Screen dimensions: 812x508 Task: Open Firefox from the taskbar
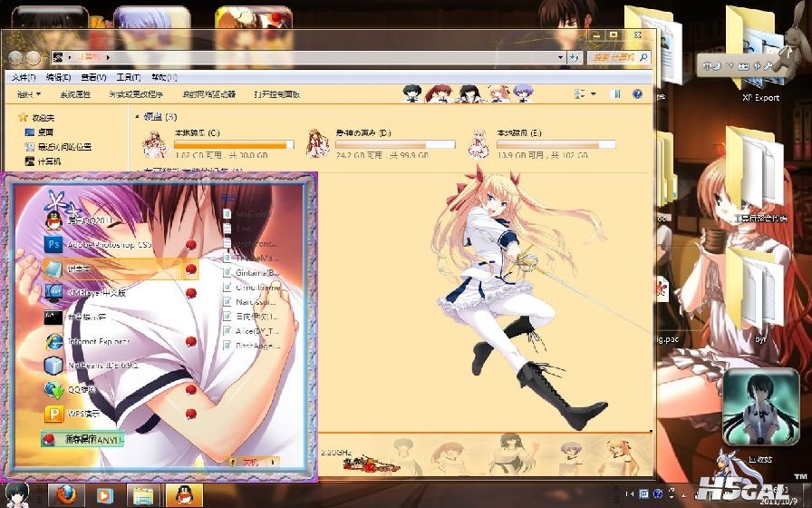(x=66, y=495)
